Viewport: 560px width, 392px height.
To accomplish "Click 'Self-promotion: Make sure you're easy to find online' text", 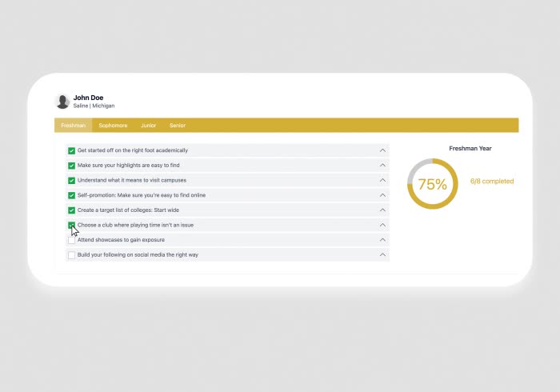I will [x=142, y=195].
